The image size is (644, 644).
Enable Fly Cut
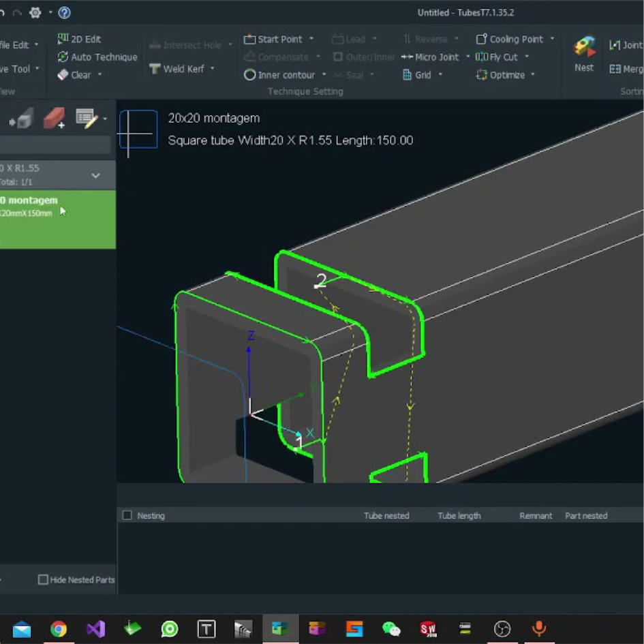tap(502, 57)
